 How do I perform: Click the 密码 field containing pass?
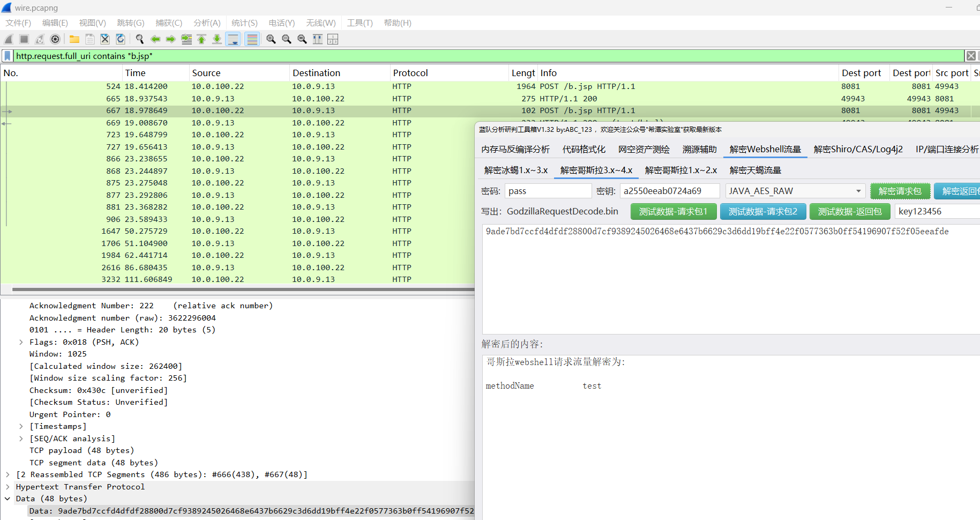tap(548, 191)
